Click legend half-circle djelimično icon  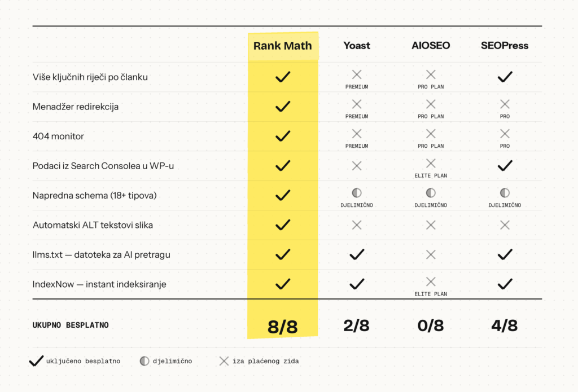144,361
